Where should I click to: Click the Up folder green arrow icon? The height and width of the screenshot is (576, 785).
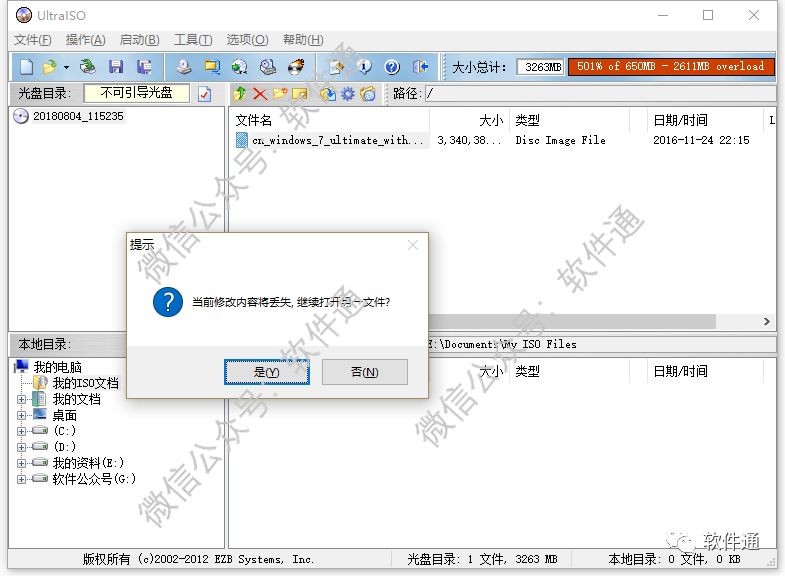(240, 94)
